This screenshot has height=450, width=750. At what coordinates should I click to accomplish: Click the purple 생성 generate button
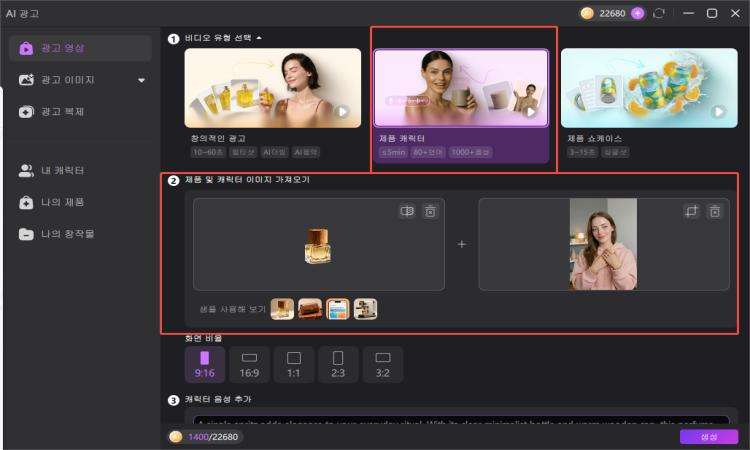[x=709, y=437]
